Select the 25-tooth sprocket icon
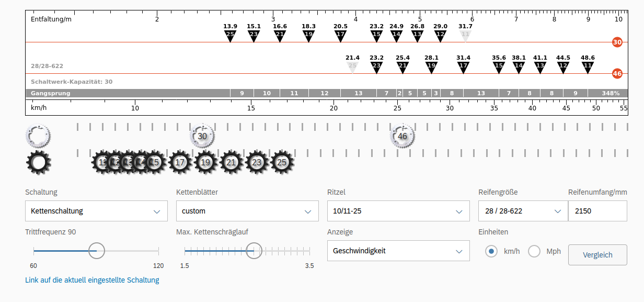The height and width of the screenshot is (302, 644). [282, 163]
